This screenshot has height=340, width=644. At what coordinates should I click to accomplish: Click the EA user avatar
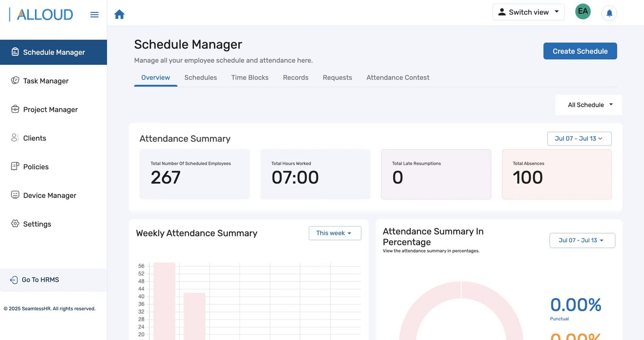(x=583, y=11)
